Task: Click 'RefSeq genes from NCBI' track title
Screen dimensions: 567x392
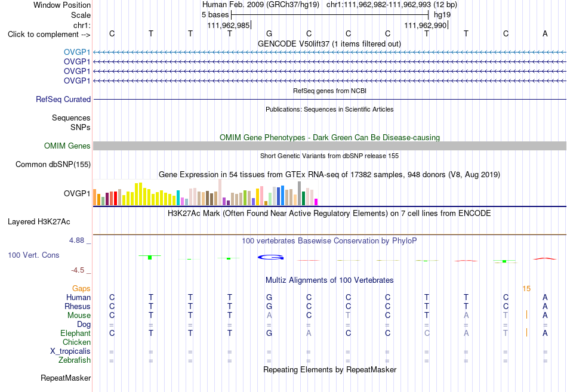Action: click(x=329, y=91)
